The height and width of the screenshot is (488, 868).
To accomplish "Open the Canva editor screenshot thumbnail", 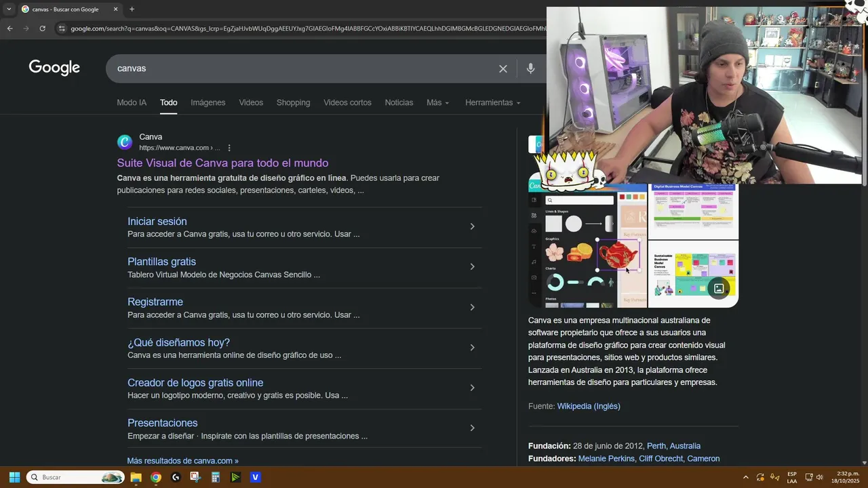I will tap(587, 245).
